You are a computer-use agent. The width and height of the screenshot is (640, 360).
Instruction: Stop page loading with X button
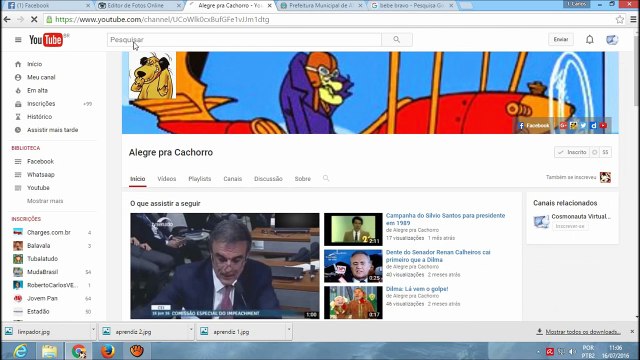[x=34, y=19]
